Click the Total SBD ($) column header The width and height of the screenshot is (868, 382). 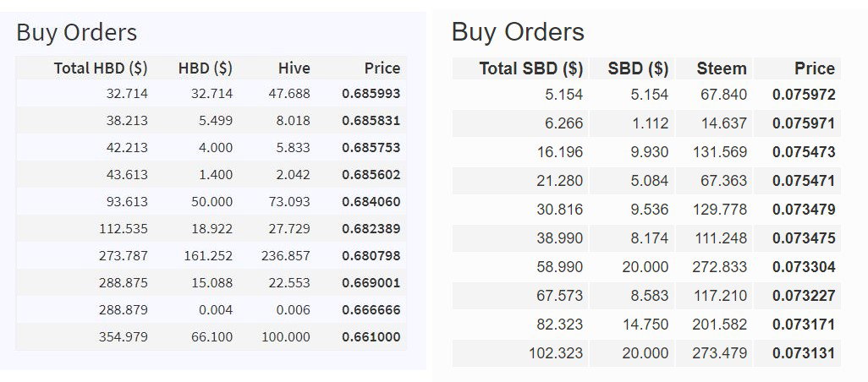pyautogui.click(x=531, y=68)
